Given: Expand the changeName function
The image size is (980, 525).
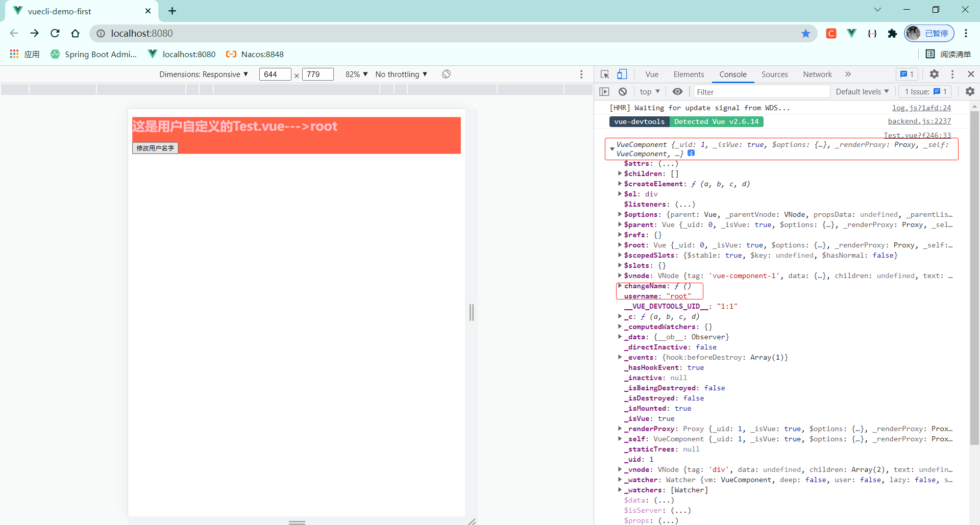Looking at the screenshot, I should coord(620,286).
